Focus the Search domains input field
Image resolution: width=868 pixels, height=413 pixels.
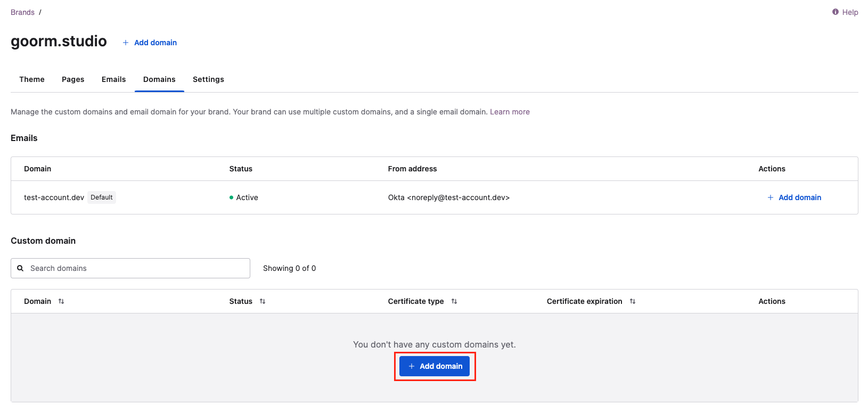[x=137, y=268]
